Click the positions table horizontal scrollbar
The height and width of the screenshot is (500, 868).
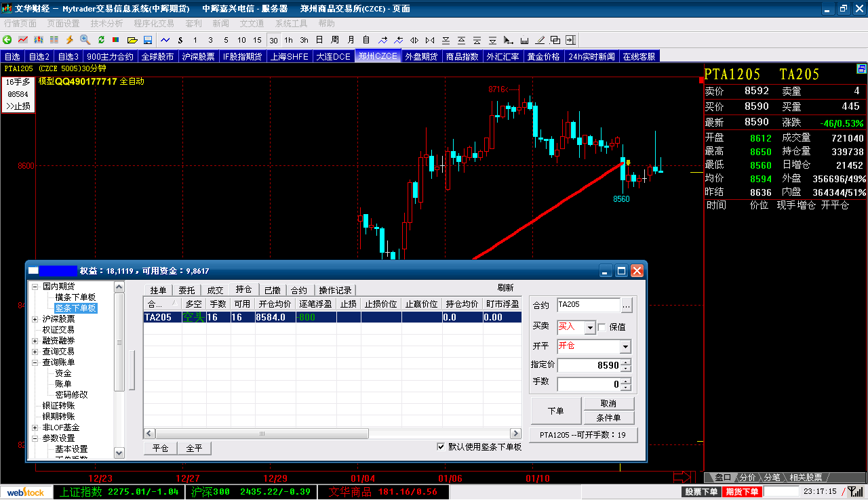[x=332, y=433]
